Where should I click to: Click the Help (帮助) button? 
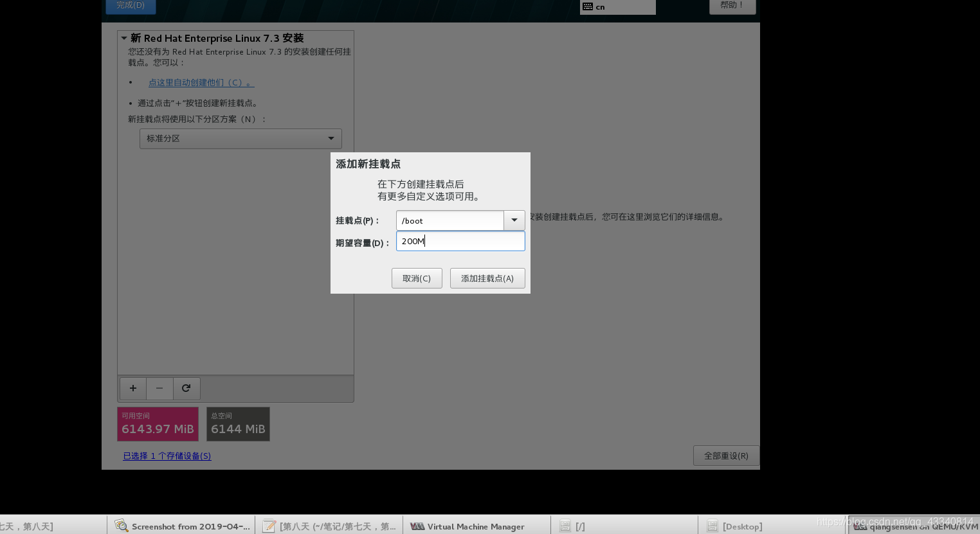tap(732, 6)
